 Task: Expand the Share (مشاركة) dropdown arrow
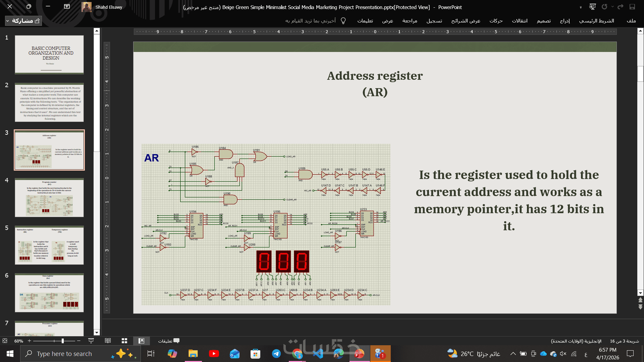coord(7,21)
